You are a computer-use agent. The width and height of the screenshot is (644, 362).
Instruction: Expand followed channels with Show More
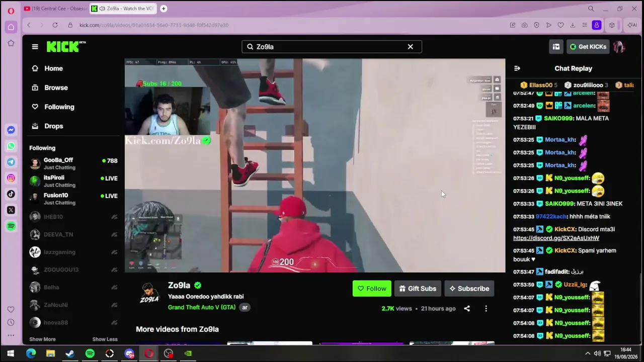(42, 339)
